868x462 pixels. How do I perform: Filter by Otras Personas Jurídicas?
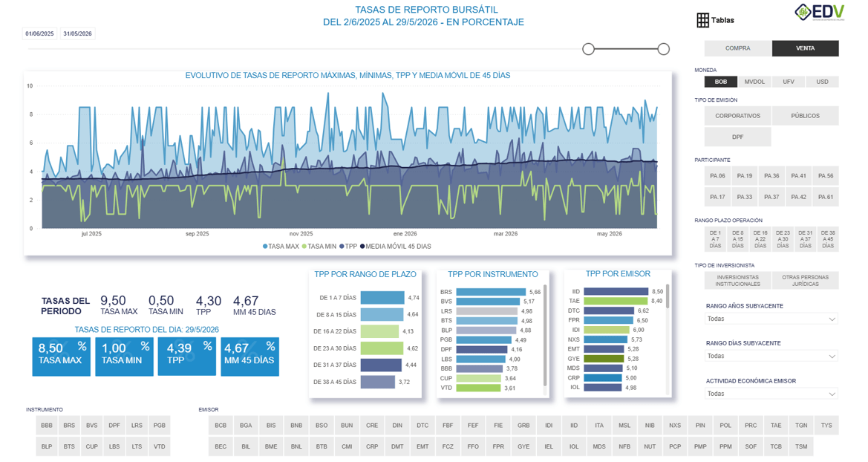(x=806, y=280)
